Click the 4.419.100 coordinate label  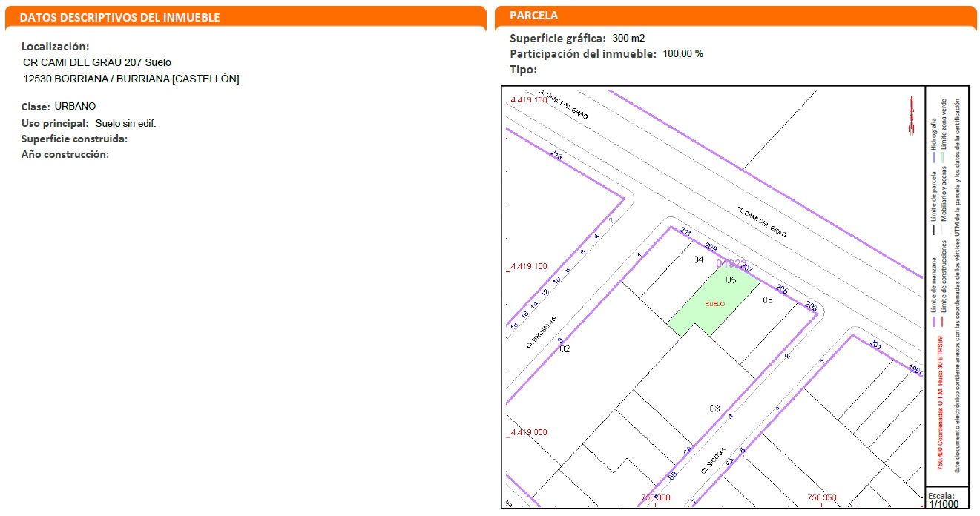pyautogui.click(x=527, y=266)
